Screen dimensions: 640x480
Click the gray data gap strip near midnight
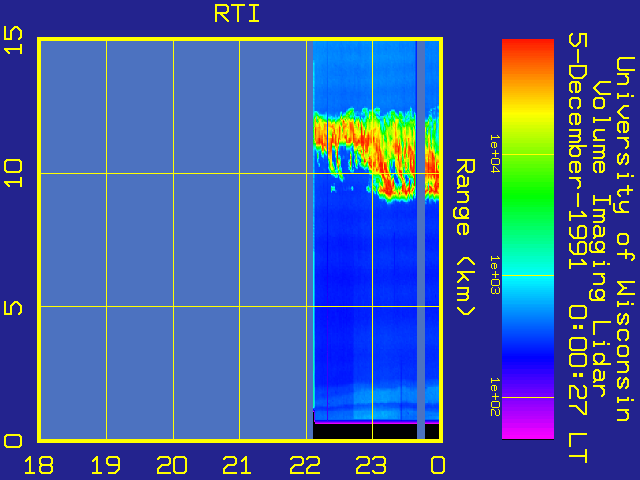click(x=421, y=240)
